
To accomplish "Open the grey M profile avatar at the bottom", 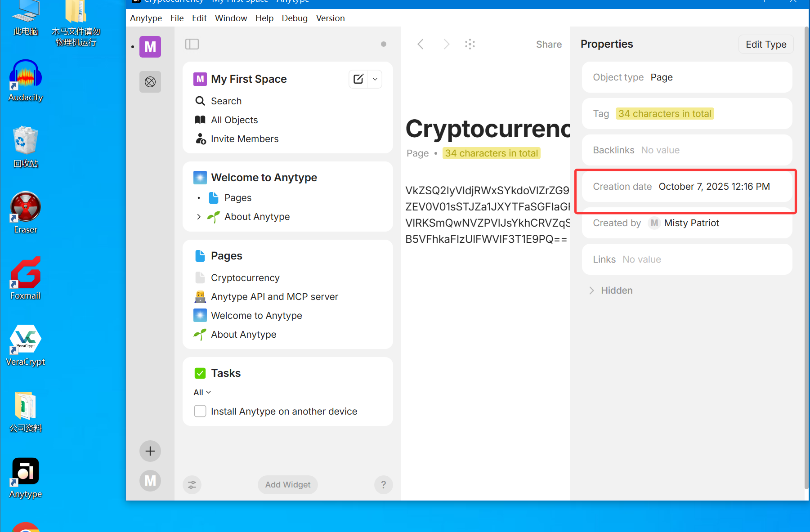I will point(150,481).
